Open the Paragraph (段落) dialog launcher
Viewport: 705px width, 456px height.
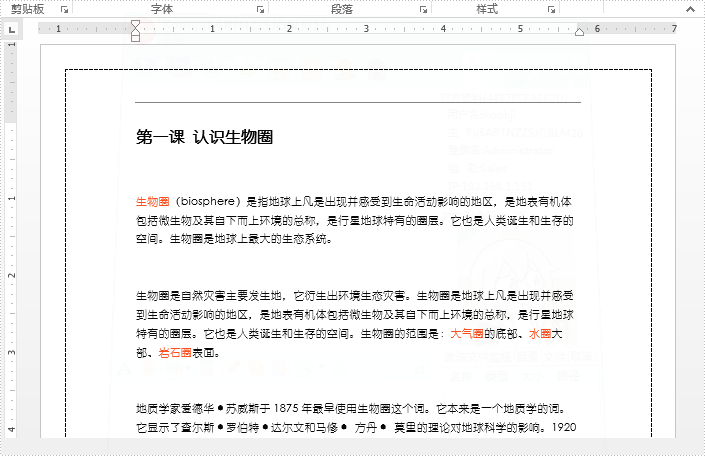tap(423, 9)
